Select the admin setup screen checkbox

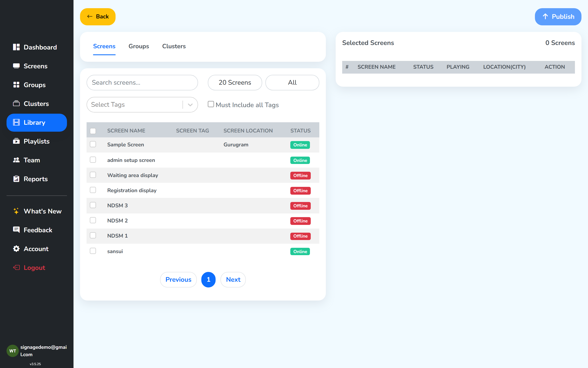(x=93, y=160)
